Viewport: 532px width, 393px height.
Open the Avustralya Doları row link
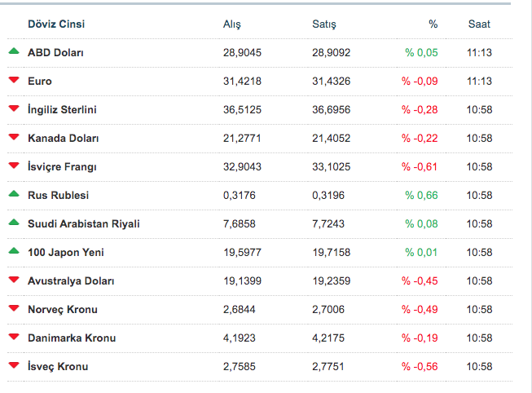(71, 280)
